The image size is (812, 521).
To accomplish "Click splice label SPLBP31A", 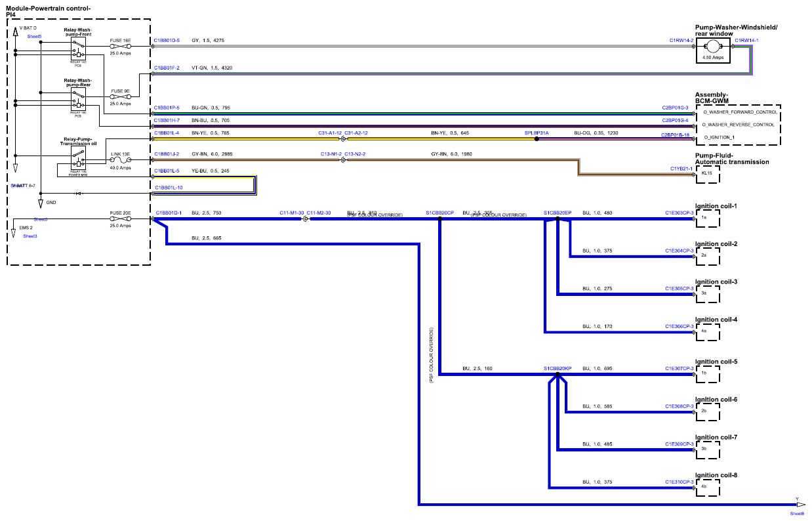I will 537,133.
